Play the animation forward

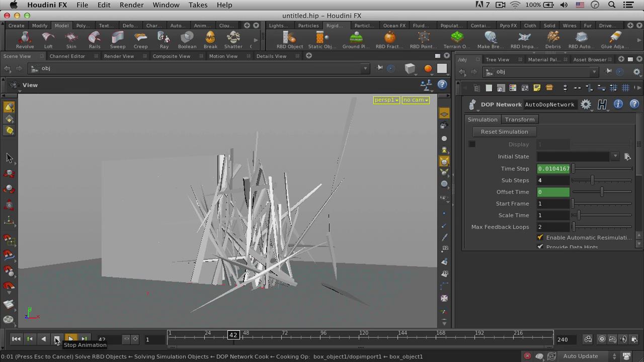coord(71,339)
